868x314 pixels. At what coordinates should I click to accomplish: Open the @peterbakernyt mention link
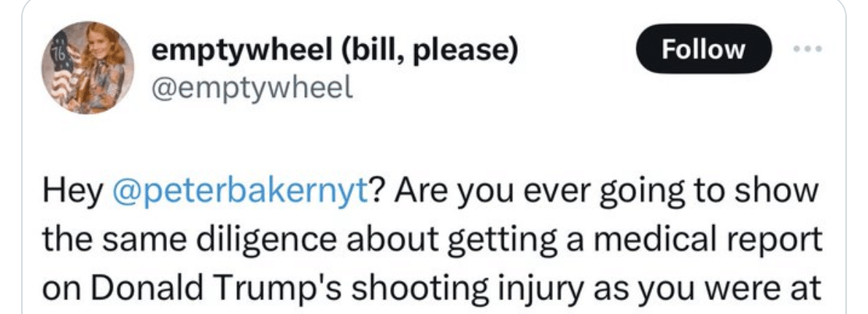pos(239,191)
